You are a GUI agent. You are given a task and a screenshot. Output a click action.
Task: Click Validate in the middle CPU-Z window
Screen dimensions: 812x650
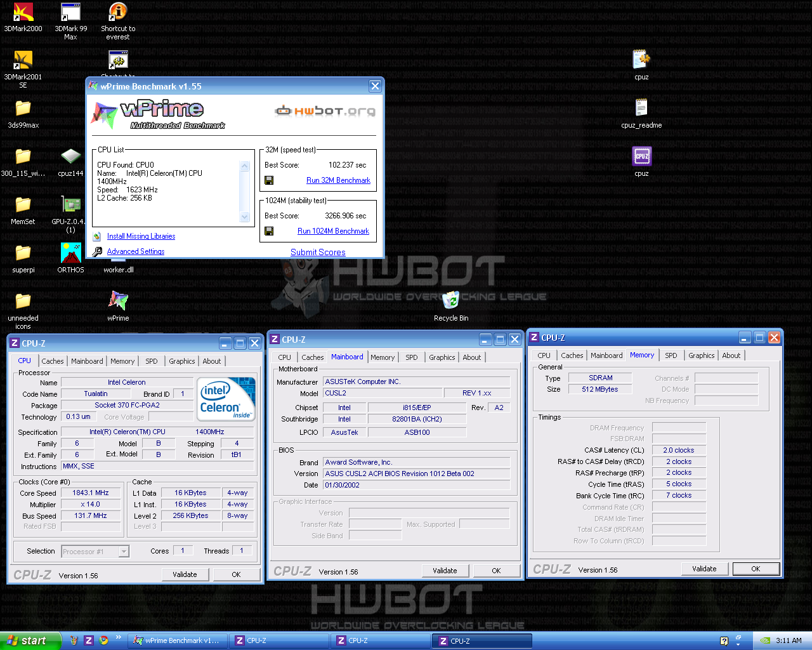(445, 571)
